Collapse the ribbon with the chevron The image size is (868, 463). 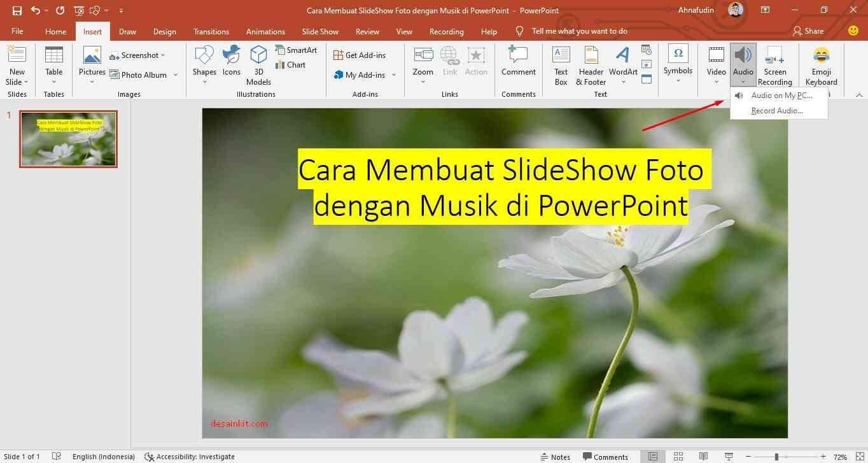859,95
